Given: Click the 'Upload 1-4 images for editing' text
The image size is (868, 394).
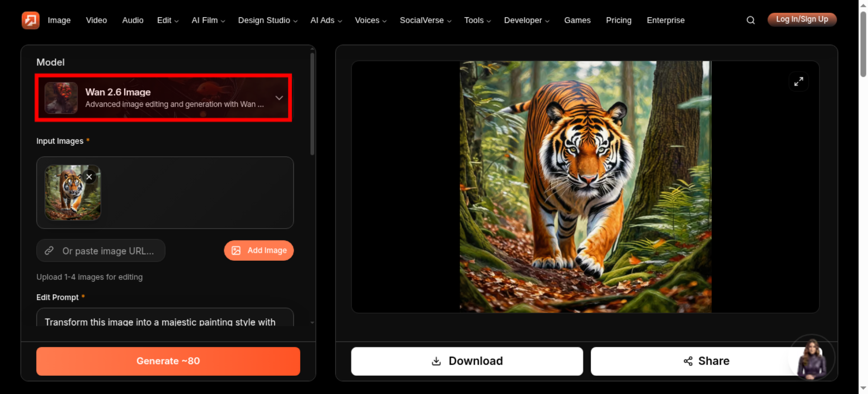Looking at the screenshot, I should (x=89, y=277).
